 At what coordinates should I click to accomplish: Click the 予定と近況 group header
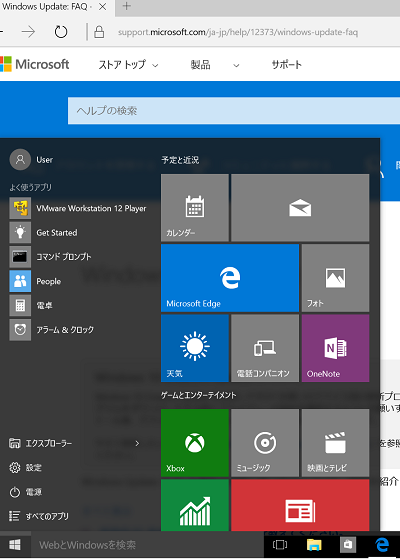pyautogui.click(x=180, y=160)
